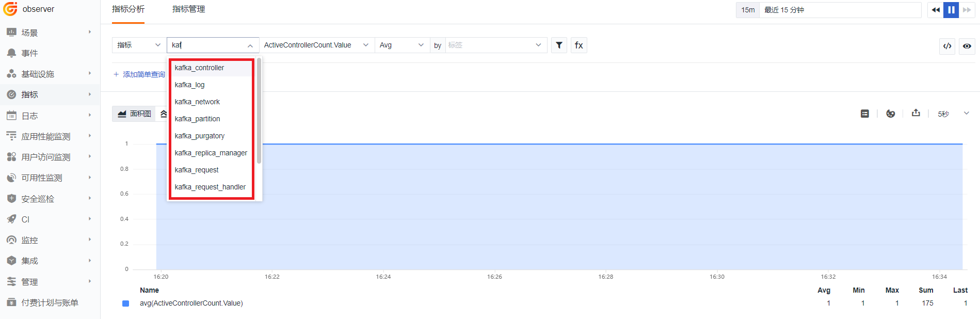
Task: Click the 最近 15 分钟 time range field
Action: [840, 10]
